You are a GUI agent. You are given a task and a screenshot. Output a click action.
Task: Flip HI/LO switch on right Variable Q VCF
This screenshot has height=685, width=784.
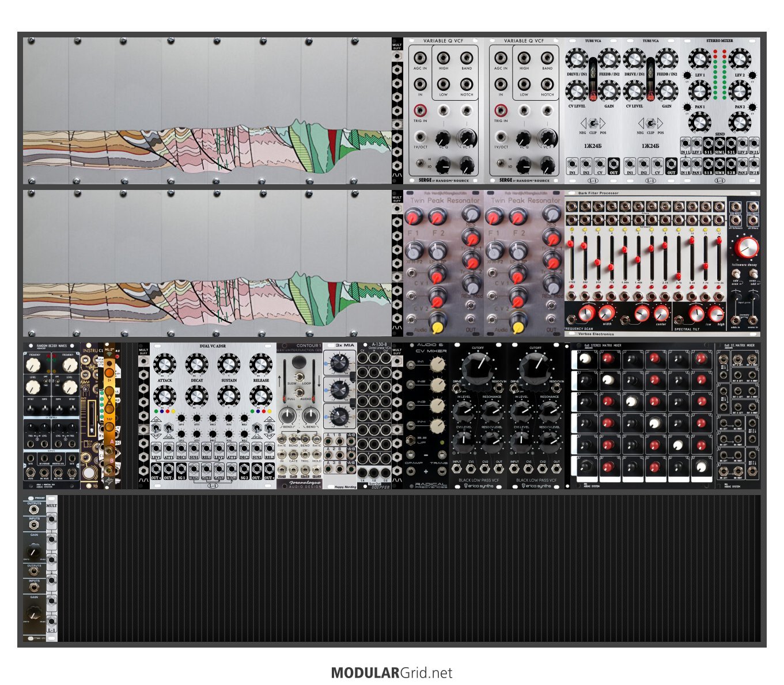502,162
